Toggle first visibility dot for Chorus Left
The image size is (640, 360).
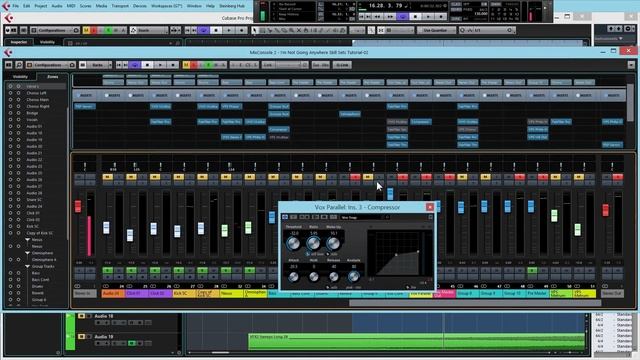11,93
